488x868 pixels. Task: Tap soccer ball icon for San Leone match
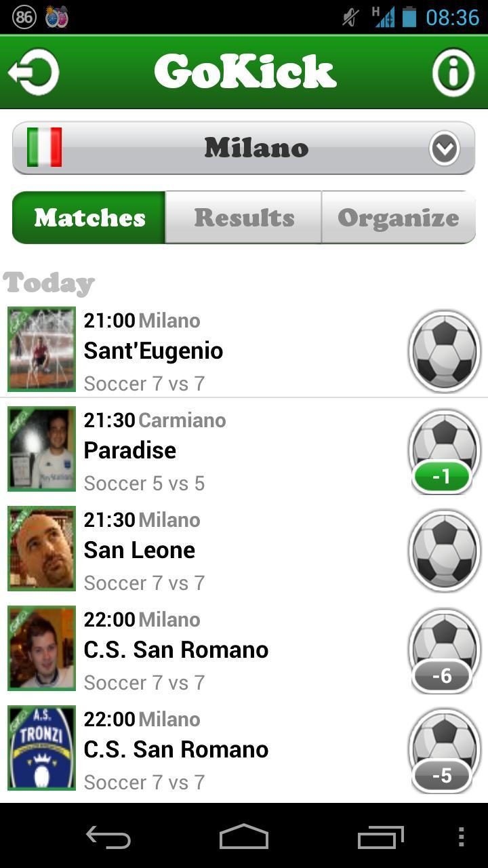445,551
